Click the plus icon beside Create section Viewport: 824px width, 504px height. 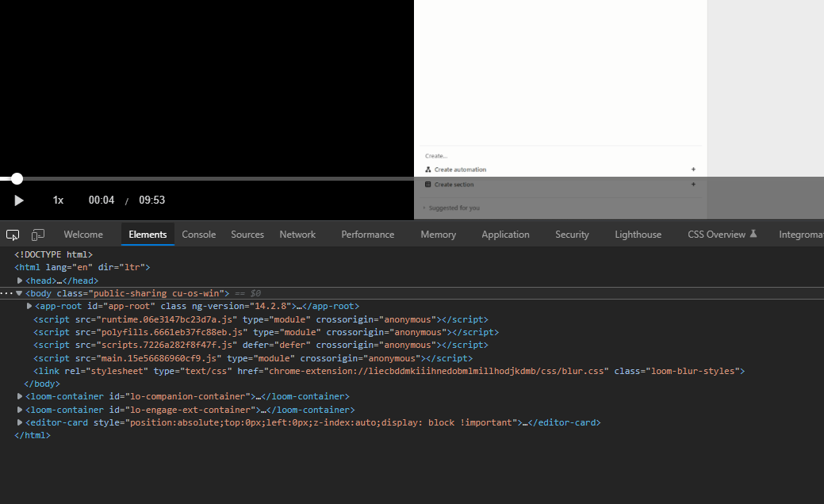693,185
